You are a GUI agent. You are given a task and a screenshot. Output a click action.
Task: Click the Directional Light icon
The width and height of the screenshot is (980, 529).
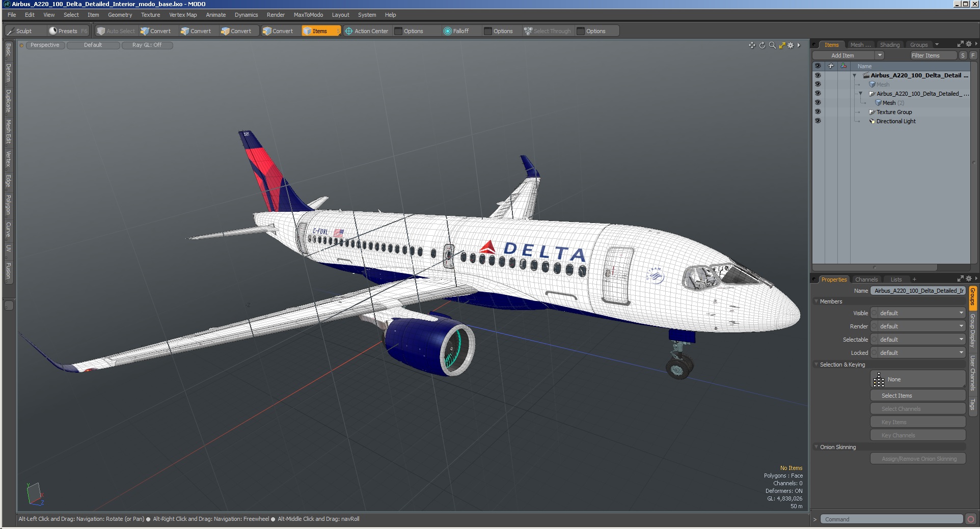coord(872,121)
